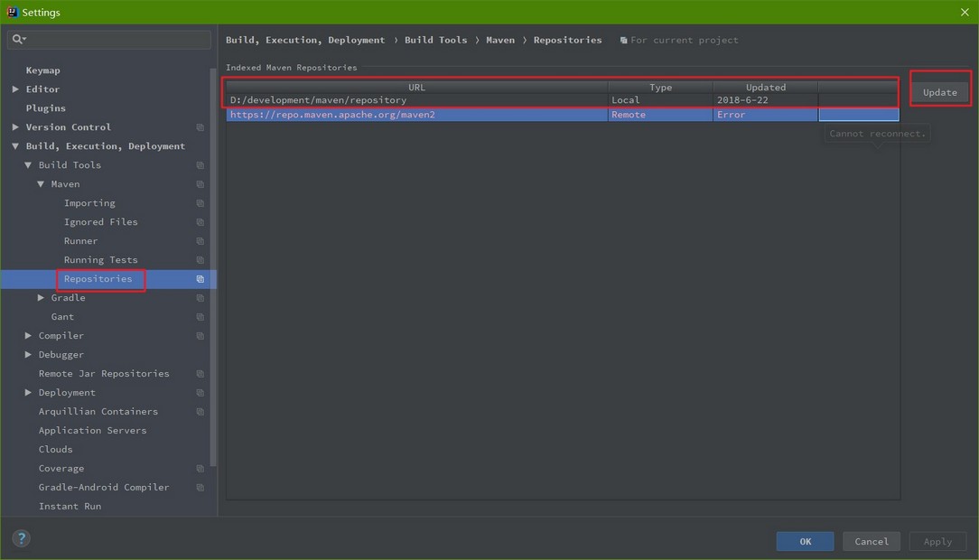Click project-level icon beside Coverage item
The width and height of the screenshot is (979, 560).
(200, 469)
